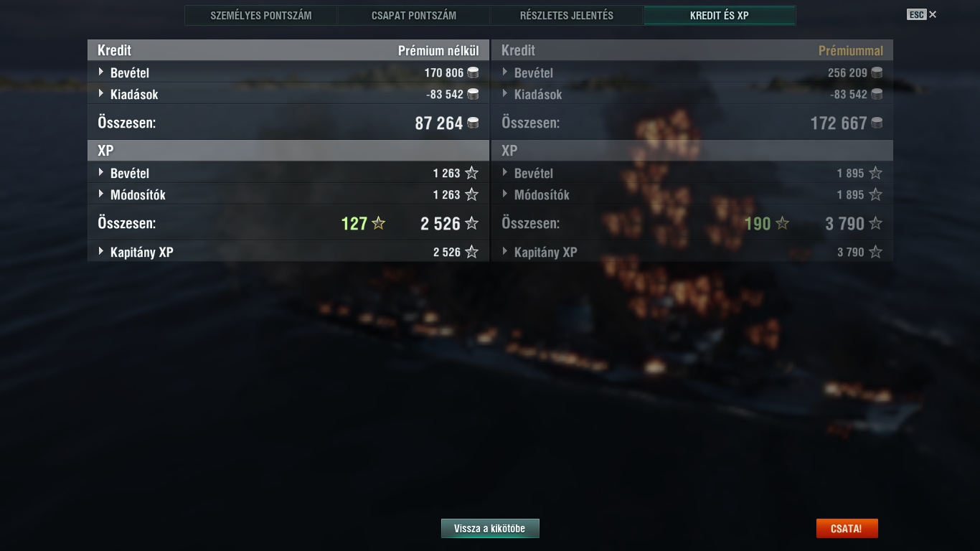Open the Csapat pontszám tab
The width and height of the screenshot is (980, 551).
[414, 15]
